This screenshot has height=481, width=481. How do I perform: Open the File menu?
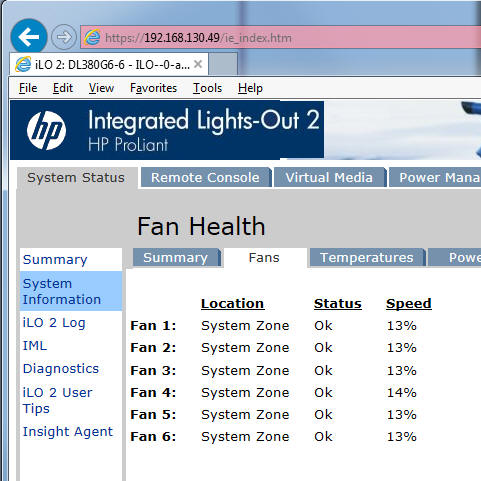(28, 88)
